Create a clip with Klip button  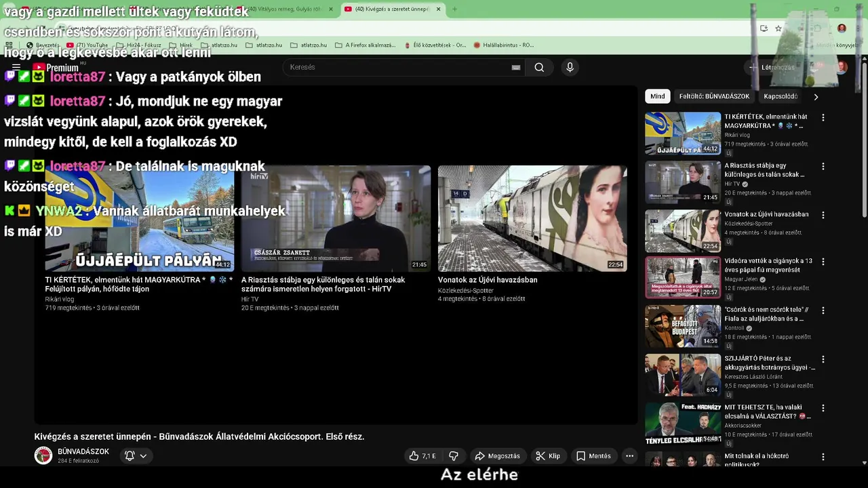tap(548, 456)
